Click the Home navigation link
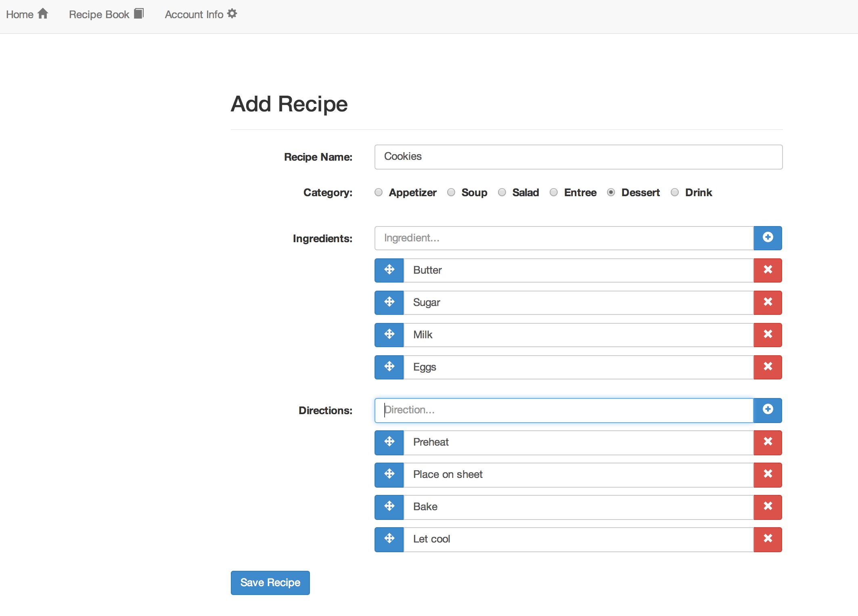 click(27, 14)
